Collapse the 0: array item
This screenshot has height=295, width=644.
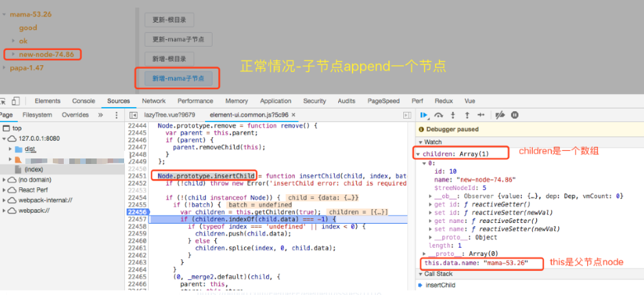[425, 163]
